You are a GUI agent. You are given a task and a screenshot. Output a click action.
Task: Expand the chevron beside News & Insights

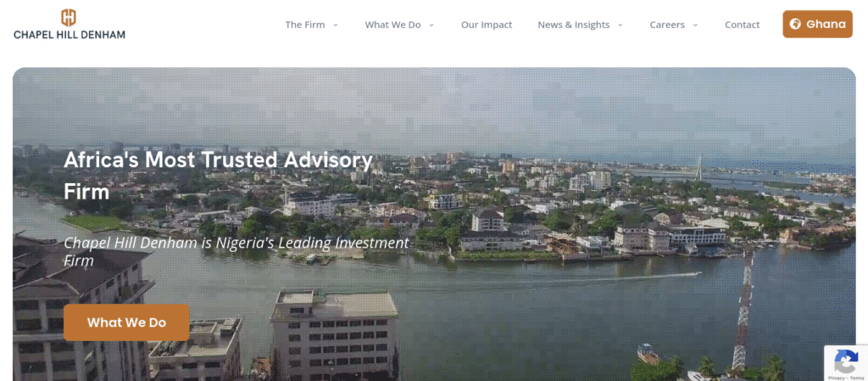coord(620,25)
